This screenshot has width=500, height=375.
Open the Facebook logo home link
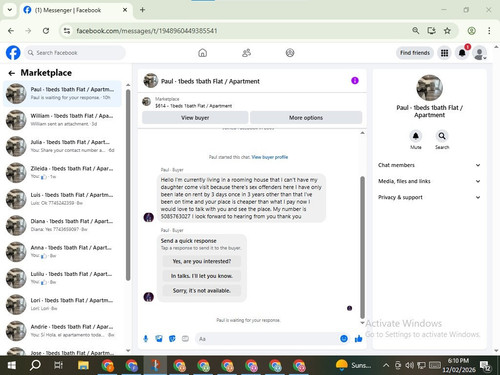click(13, 53)
